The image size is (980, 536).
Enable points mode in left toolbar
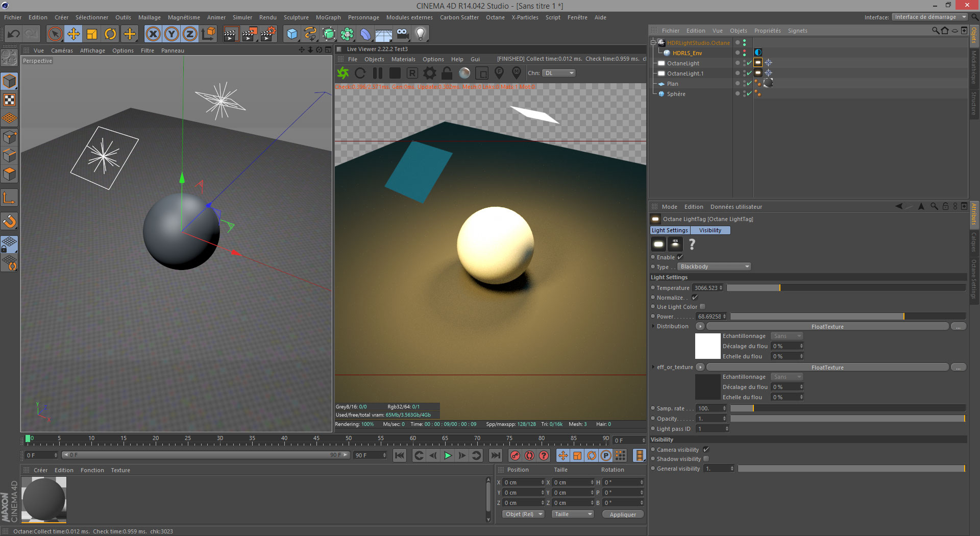click(x=10, y=137)
